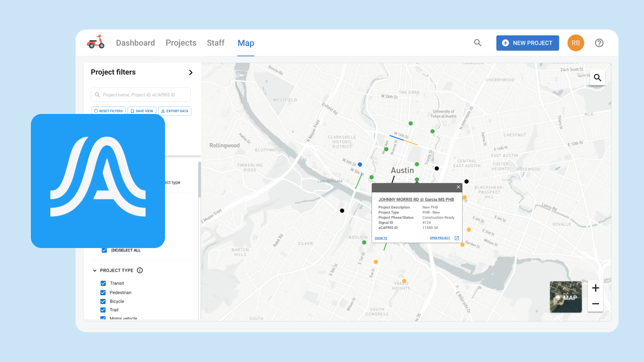The width and height of the screenshot is (644, 362).
Task: Open the Dashboard tab
Action: point(136,43)
